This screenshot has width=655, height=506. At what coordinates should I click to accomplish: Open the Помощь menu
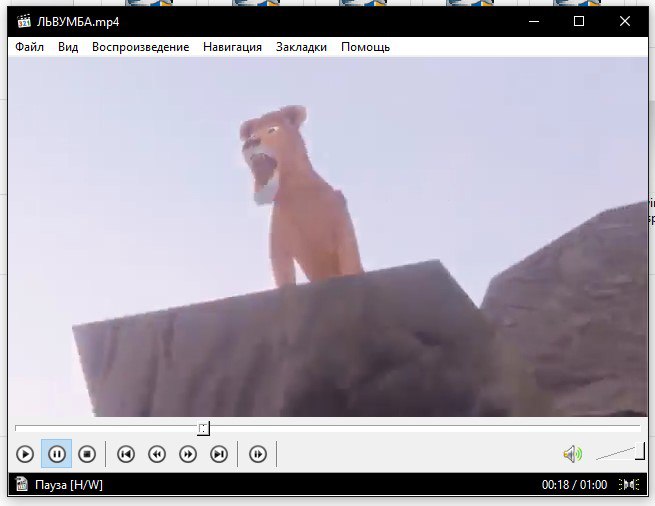pos(366,47)
